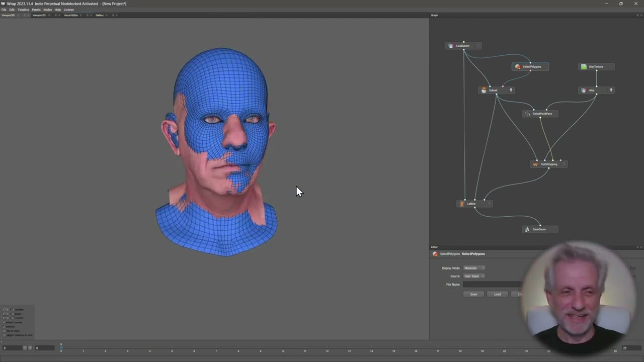Image resolution: width=644 pixels, height=362 pixels.
Task: Click the Alex geometry node icon
Action: 584,90
